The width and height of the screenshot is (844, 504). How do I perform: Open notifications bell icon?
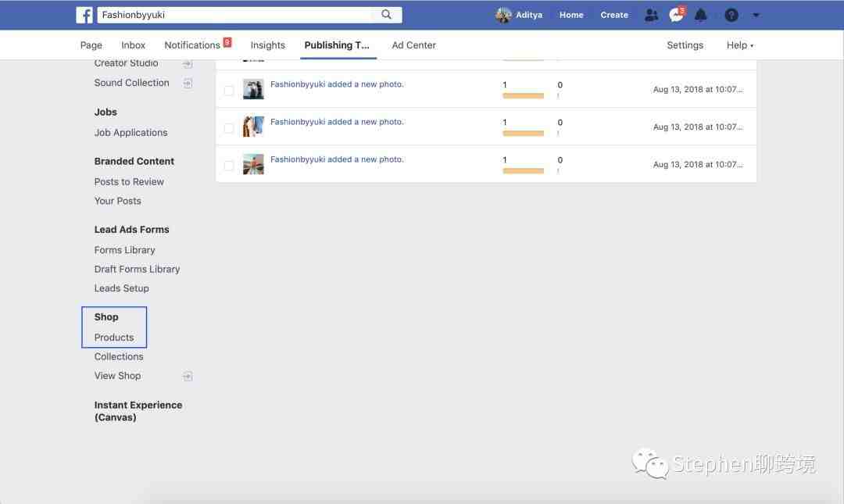tap(700, 15)
